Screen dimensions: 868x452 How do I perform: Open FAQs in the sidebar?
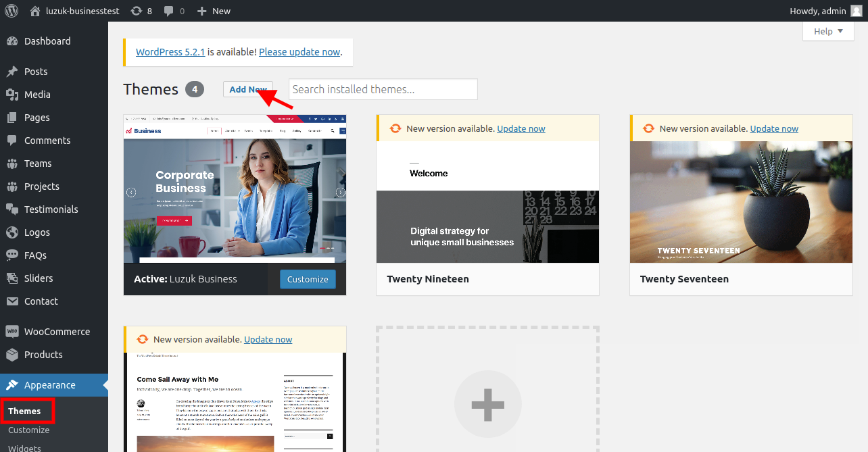pyautogui.click(x=36, y=255)
